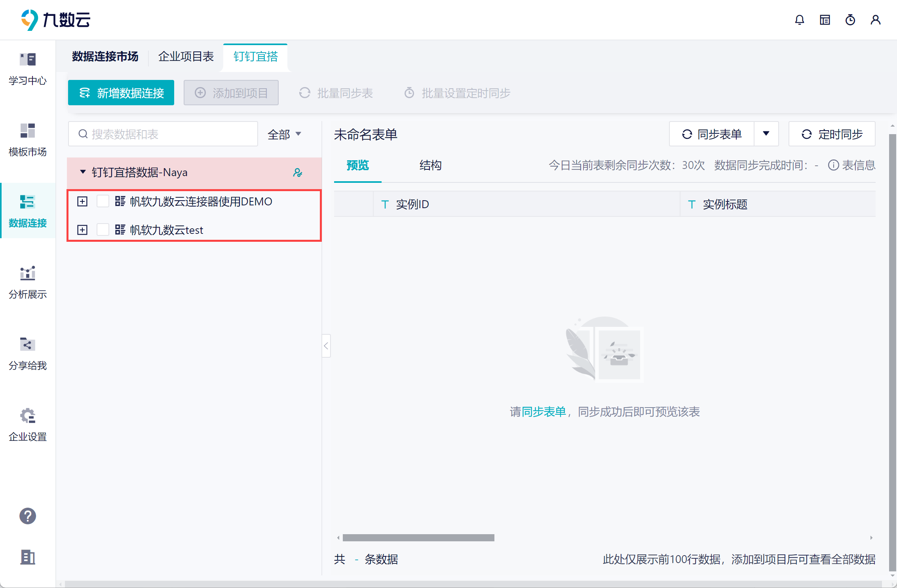
Task: Collapse the 钉钉宜搭数据-Naya group
Action: (83, 172)
